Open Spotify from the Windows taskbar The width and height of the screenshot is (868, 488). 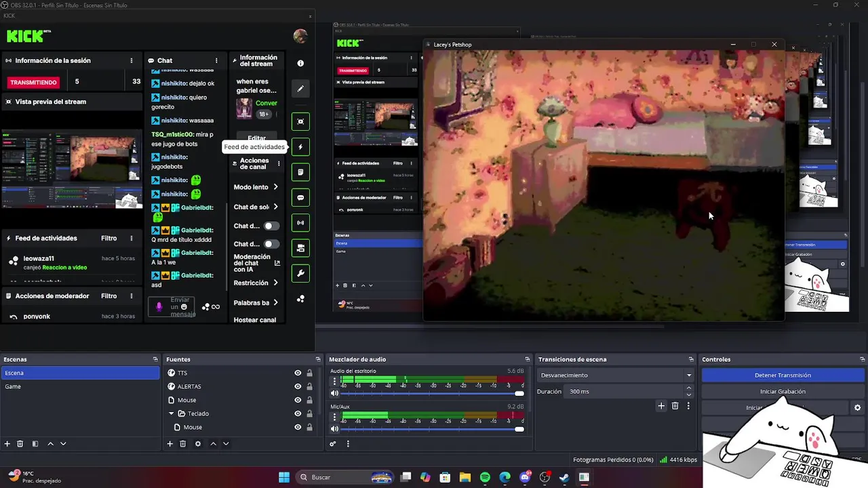tap(485, 477)
